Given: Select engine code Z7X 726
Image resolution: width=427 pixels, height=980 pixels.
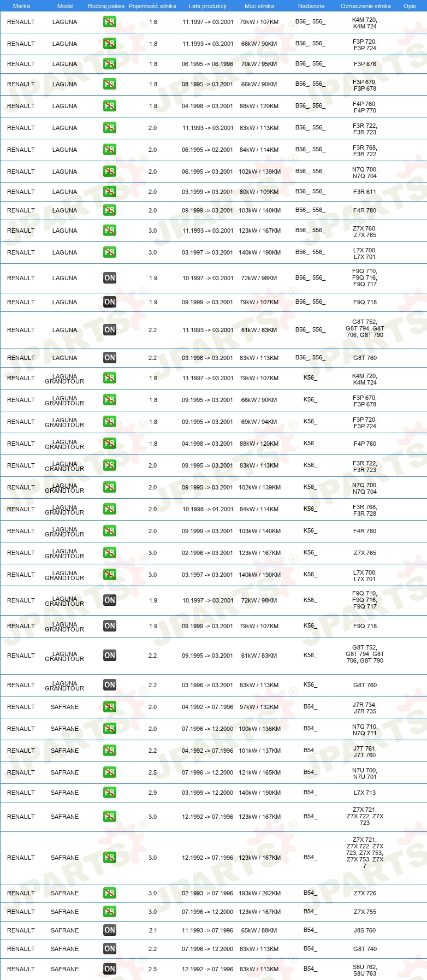Looking at the screenshot, I should [365, 893].
